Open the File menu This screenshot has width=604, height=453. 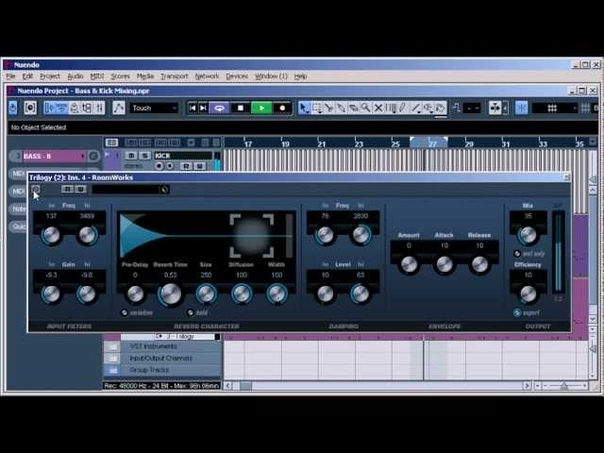tap(11, 76)
